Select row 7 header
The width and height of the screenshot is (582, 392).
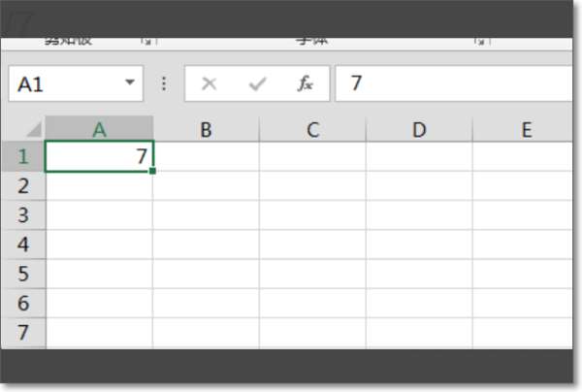point(23,333)
